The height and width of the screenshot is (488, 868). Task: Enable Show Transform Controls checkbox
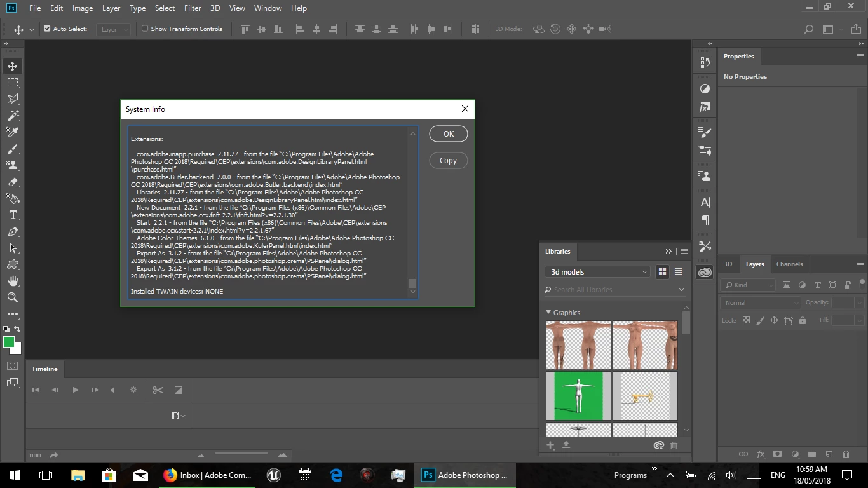(x=145, y=29)
